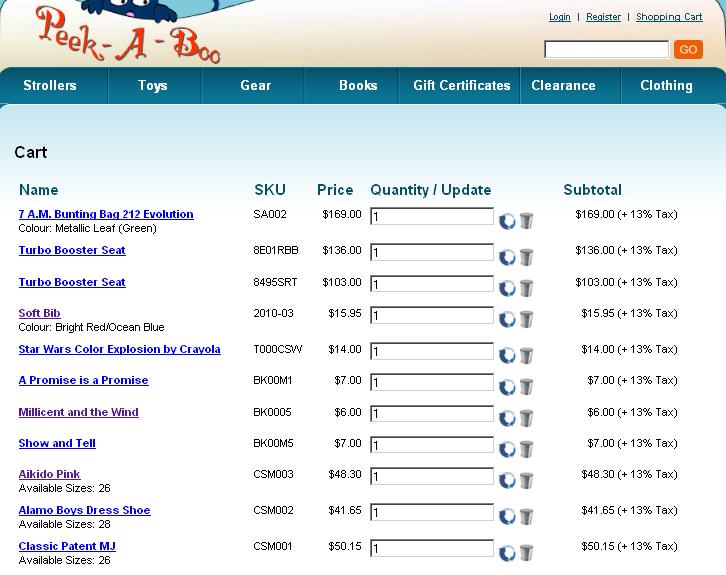Image resolution: width=726 pixels, height=576 pixels.
Task: Refresh quantity for Turbo Booster Seat 8E01RBB
Action: (x=507, y=257)
